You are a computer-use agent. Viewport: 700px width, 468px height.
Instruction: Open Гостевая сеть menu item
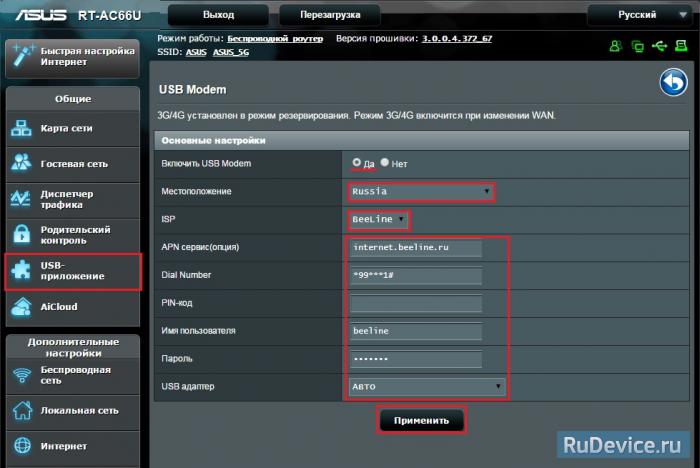click(x=73, y=164)
